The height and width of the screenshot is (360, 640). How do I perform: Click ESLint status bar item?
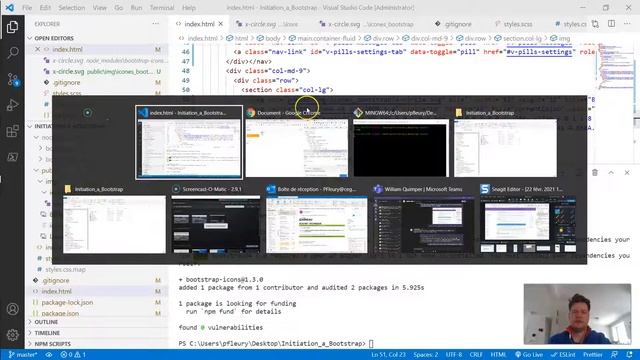click(563, 354)
